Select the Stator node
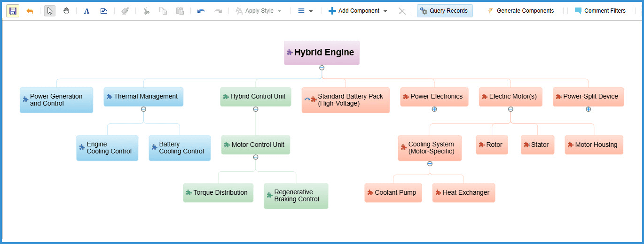 tap(537, 145)
